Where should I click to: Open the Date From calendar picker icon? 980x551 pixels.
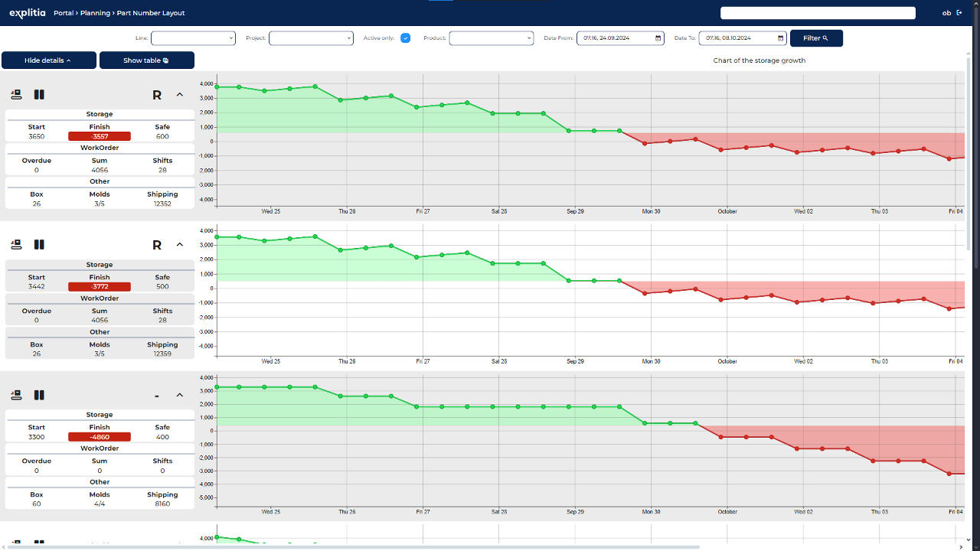pos(658,37)
